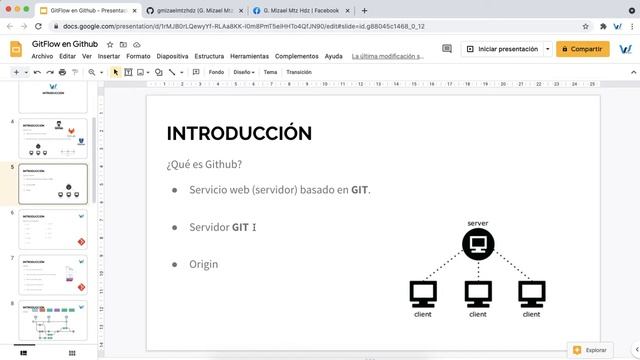Show side panel with bottom-right chevron
The width and height of the screenshot is (640, 360).
click(x=637, y=350)
